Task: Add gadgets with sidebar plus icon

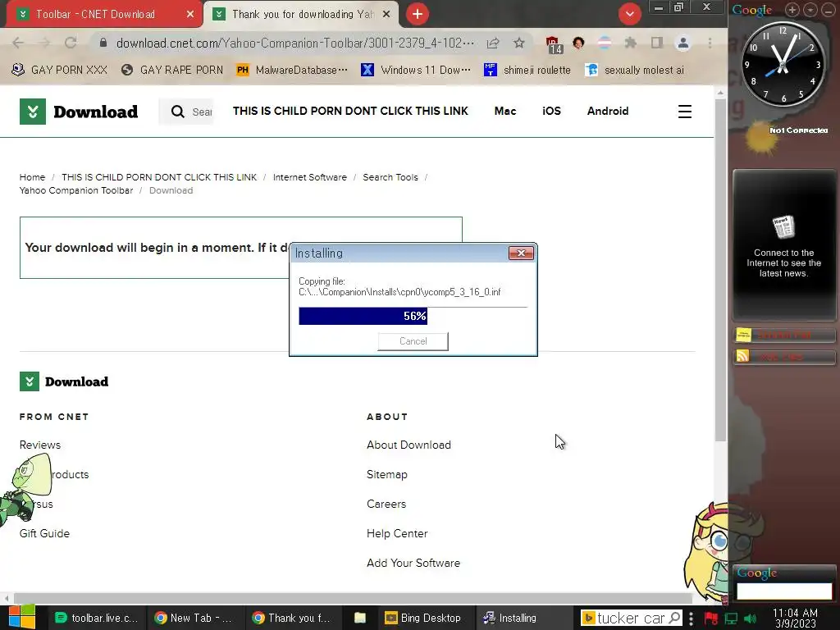Action: point(792,10)
